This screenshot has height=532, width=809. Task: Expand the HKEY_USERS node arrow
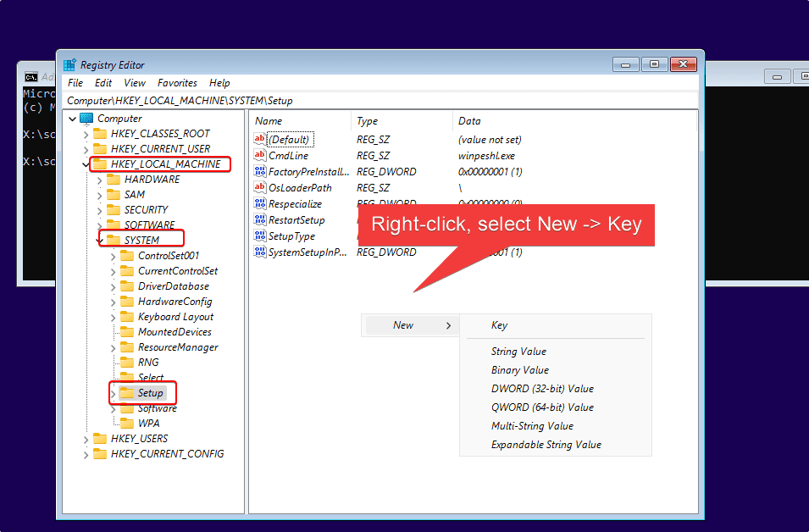click(86, 439)
